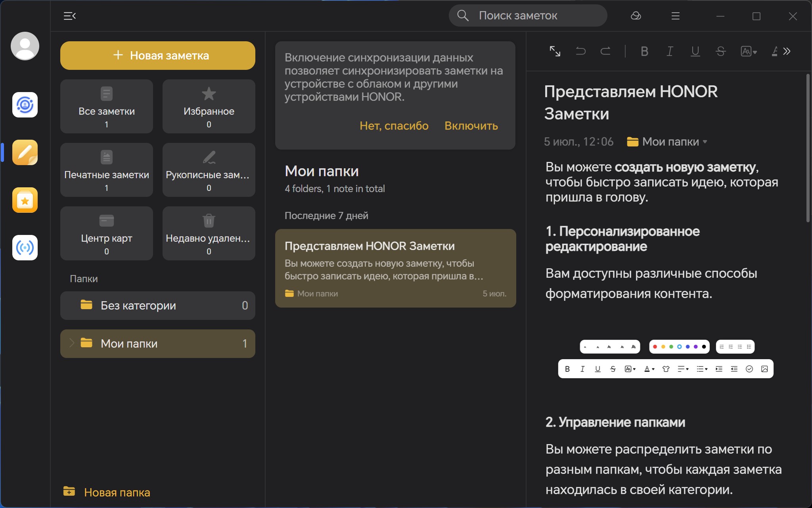Image resolution: width=812 pixels, height=508 pixels.
Task: Decline sync with Нет, спасибо
Action: (x=394, y=126)
